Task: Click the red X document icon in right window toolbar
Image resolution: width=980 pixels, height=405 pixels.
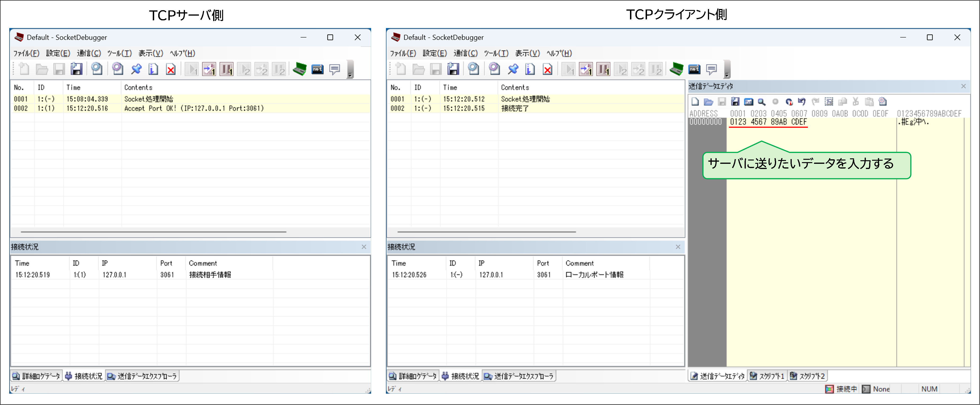Action: coord(548,69)
